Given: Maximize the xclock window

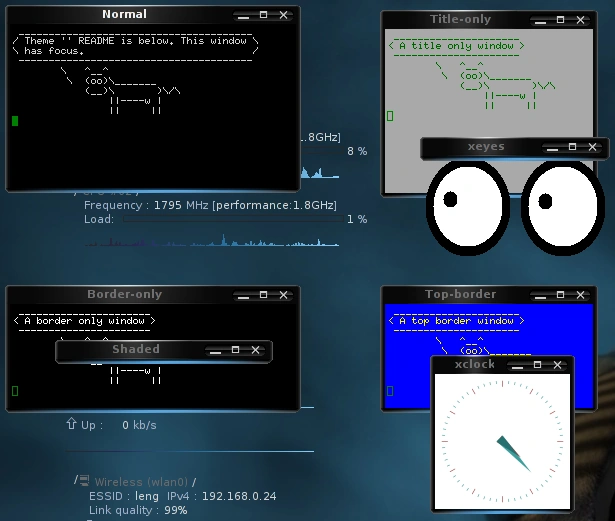Looking at the screenshot, I should coord(538,365).
